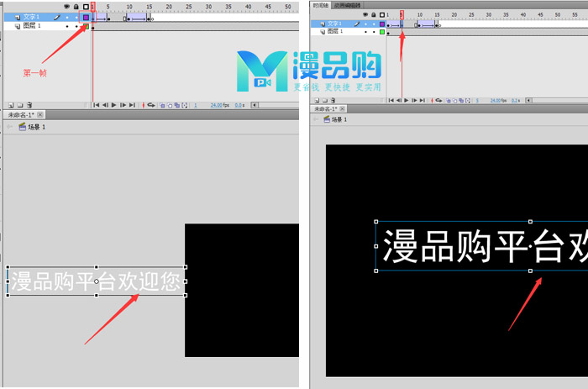Image resolution: width=588 pixels, height=389 pixels.
Task: Select 图层 1 layer in right timeline
Action: pyautogui.click(x=335, y=32)
